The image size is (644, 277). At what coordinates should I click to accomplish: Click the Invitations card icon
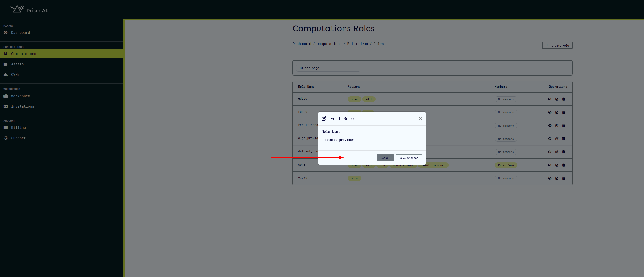point(6,106)
